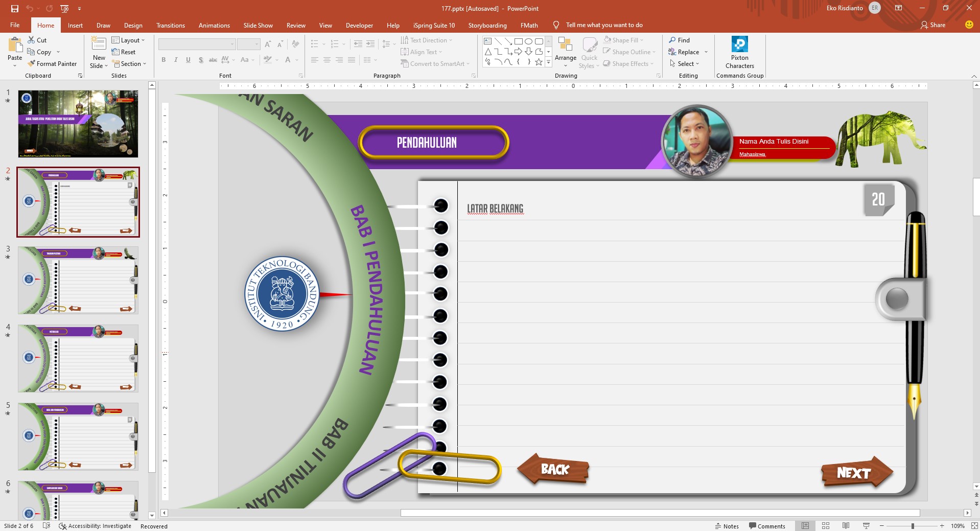Click the Find magnifier command
This screenshot has height=531, width=980.
[680, 40]
